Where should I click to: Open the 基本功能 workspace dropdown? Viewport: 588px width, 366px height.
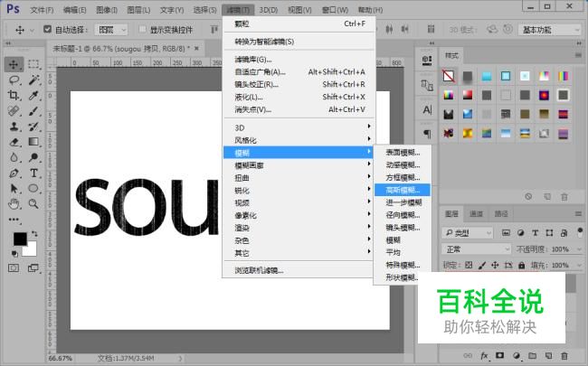[549, 30]
